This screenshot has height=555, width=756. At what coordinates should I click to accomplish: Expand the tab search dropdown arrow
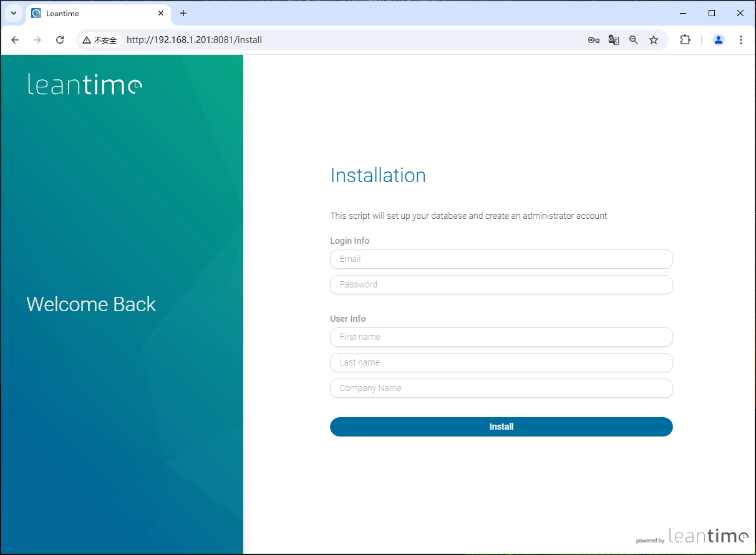point(13,13)
